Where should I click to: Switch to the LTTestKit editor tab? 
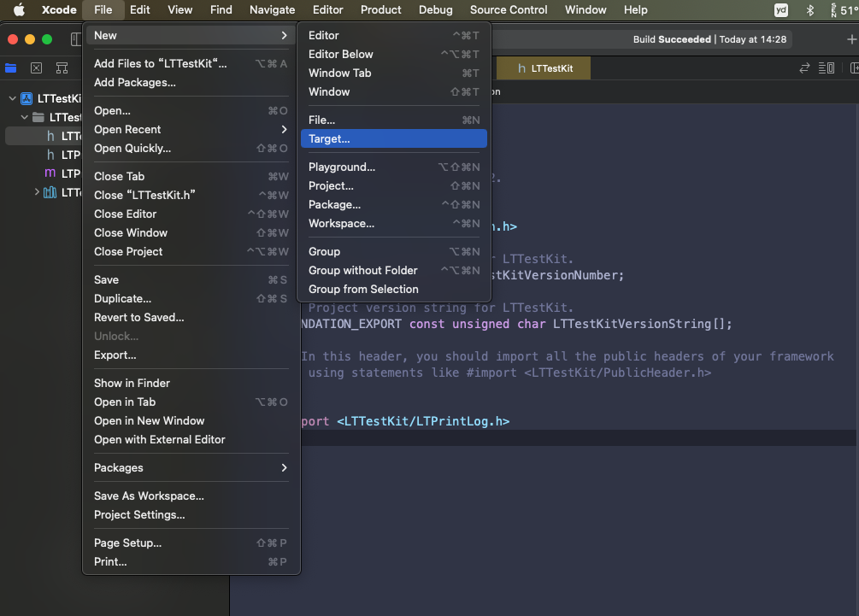coord(544,67)
